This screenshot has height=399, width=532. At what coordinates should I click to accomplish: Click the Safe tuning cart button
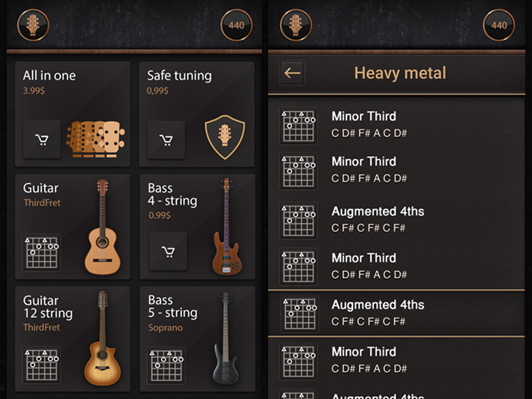(166, 139)
